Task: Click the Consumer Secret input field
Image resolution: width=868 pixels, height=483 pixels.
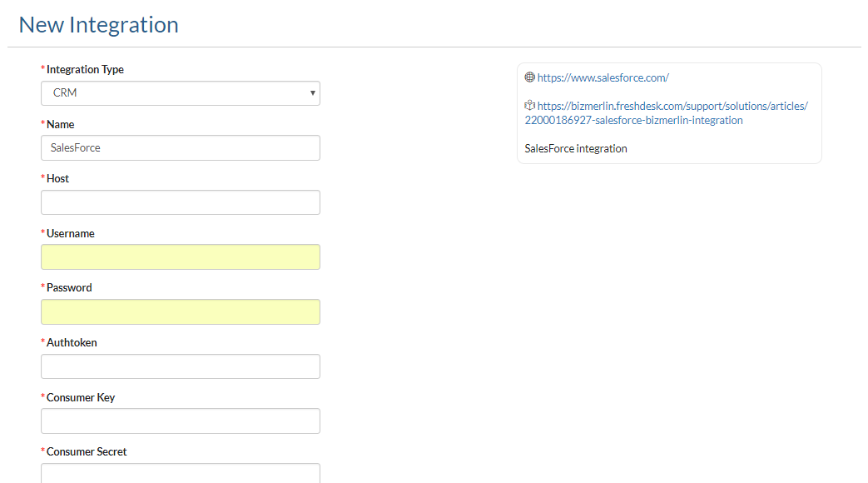Action: pyautogui.click(x=181, y=473)
